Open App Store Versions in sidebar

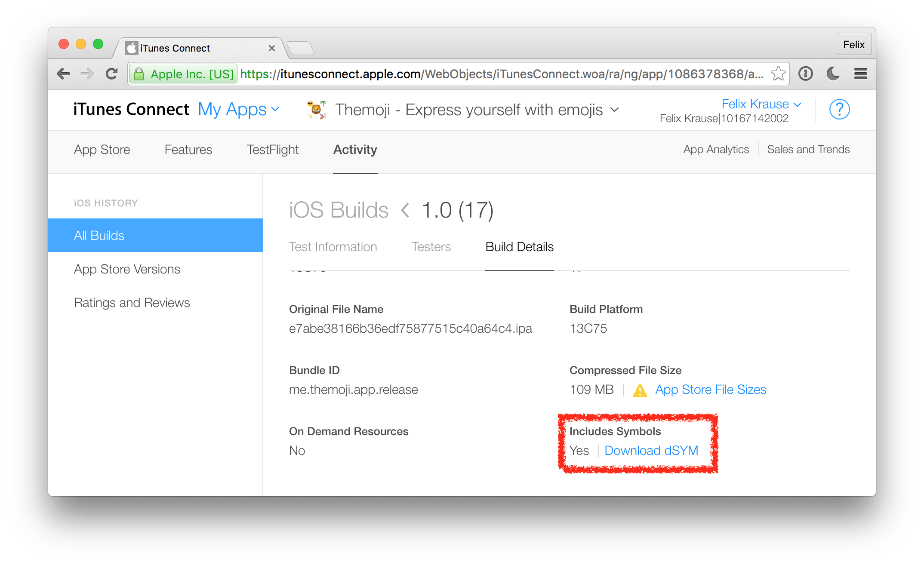pyautogui.click(x=127, y=269)
